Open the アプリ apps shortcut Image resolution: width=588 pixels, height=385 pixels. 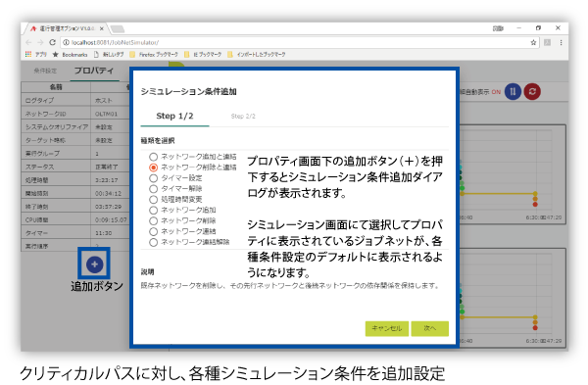[35, 54]
